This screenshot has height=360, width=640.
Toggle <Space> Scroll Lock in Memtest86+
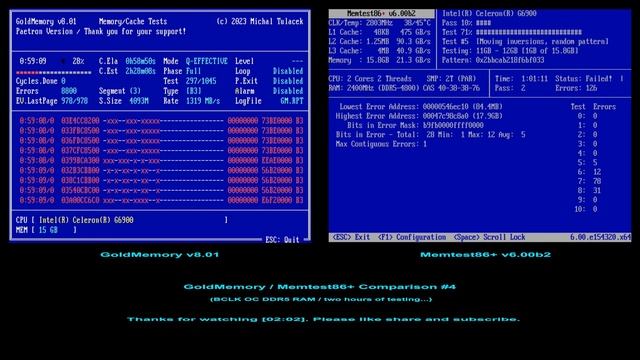[x=489, y=237]
